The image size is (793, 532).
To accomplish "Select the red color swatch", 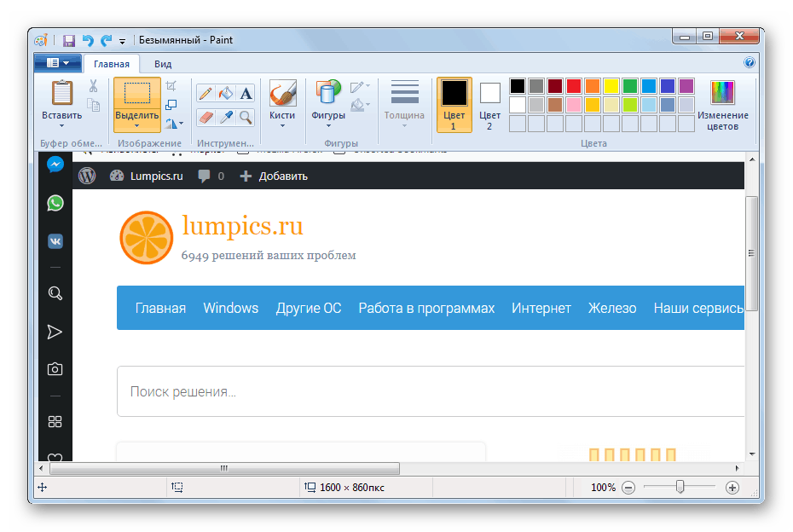I will [574, 86].
